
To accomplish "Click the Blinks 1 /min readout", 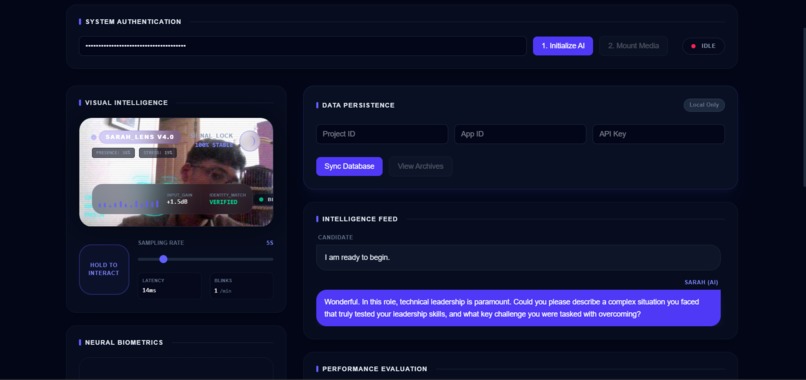I will pyautogui.click(x=242, y=285).
